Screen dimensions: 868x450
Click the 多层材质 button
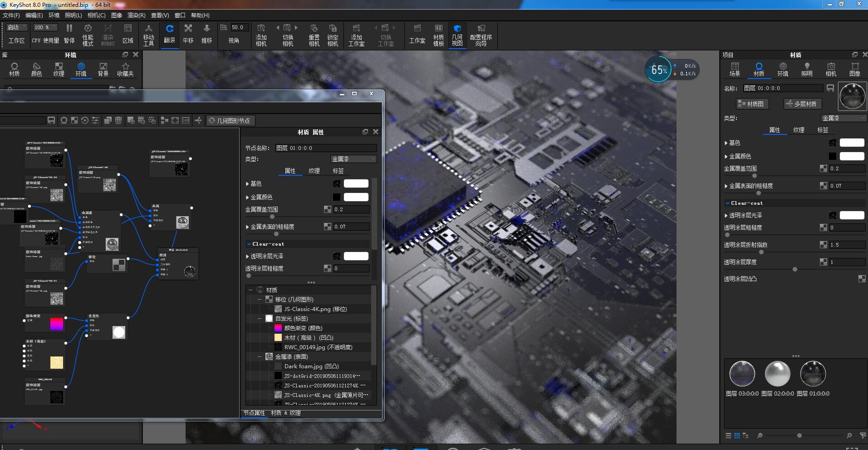802,104
